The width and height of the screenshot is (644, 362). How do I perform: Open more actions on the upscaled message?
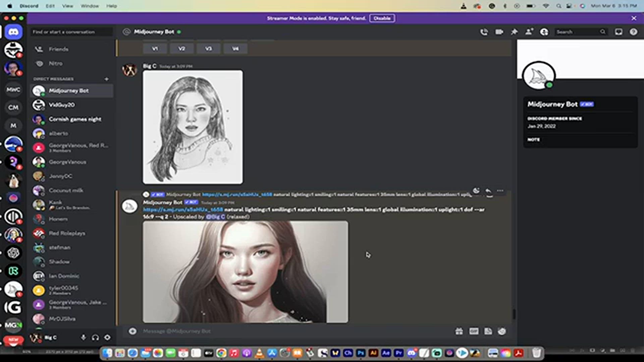coord(500,190)
